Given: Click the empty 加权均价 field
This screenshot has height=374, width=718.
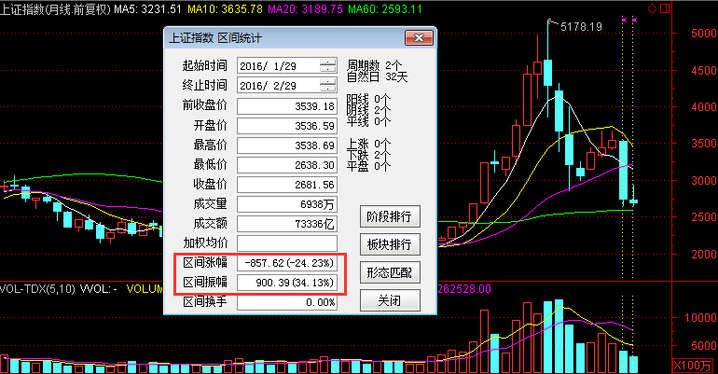Looking at the screenshot, I should [287, 243].
